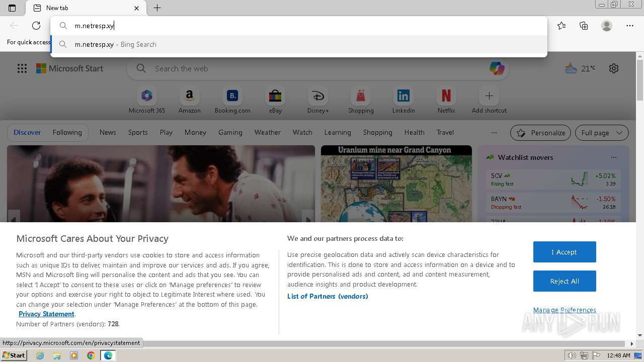Open the Amazon shortcut
This screenshot has height=362, width=644.
(190, 100)
